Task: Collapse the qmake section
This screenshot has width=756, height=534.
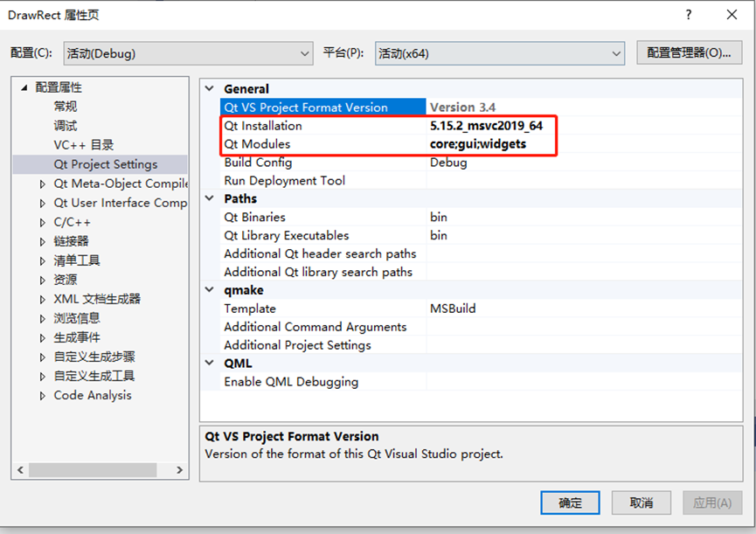Action: pyautogui.click(x=209, y=289)
